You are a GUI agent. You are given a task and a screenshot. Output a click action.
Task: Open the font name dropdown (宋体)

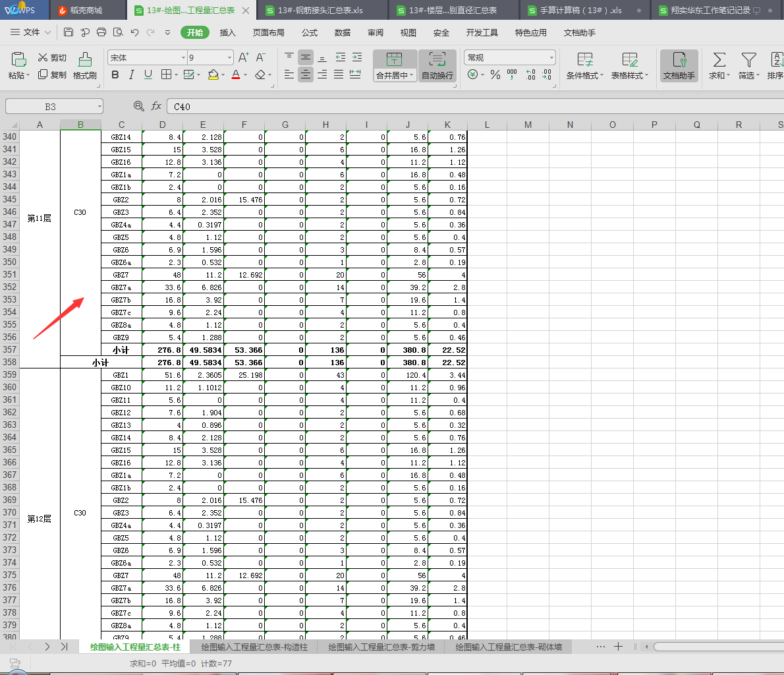pos(184,57)
